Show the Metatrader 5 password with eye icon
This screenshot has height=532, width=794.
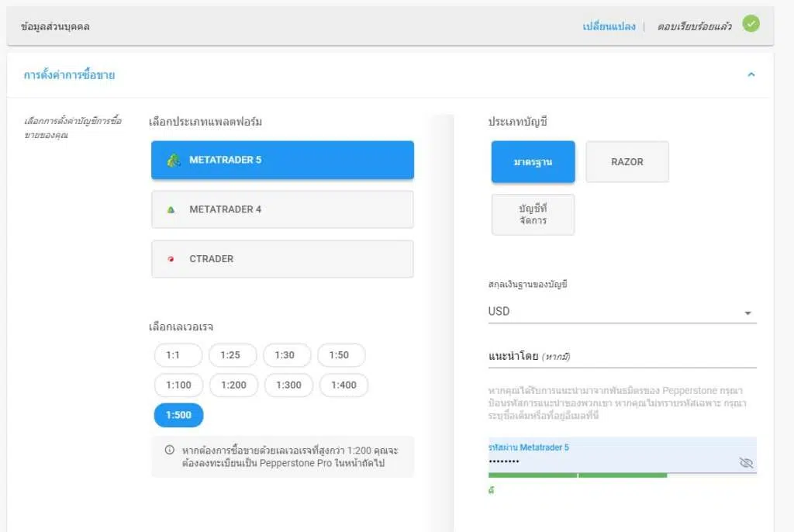click(x=746, y=462)
